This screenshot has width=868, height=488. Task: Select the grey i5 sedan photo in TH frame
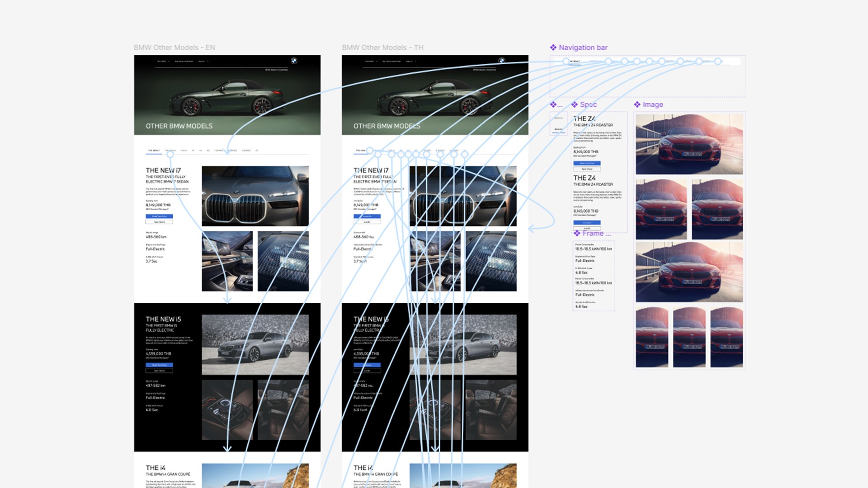coord(463,345)
